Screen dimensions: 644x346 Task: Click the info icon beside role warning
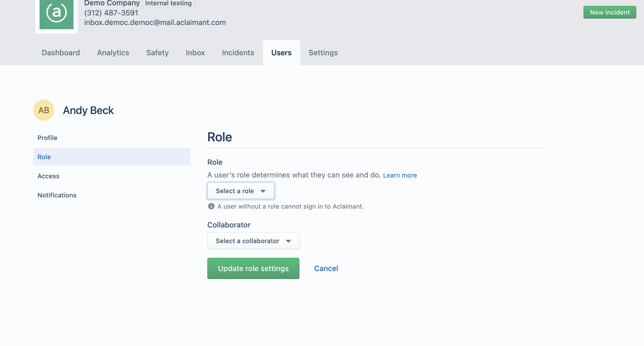pos(211,206)
